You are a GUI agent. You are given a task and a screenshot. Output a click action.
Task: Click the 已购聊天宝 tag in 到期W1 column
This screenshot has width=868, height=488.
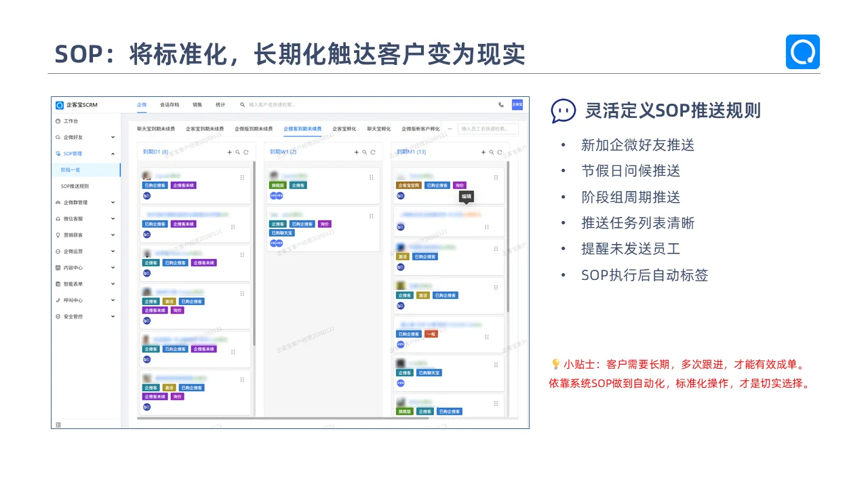pos(282,232)
